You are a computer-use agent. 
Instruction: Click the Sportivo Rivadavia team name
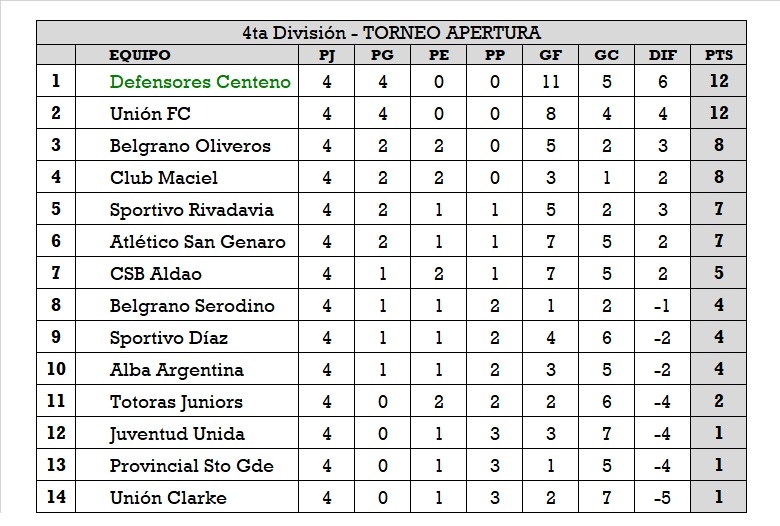tap(191, 210)
